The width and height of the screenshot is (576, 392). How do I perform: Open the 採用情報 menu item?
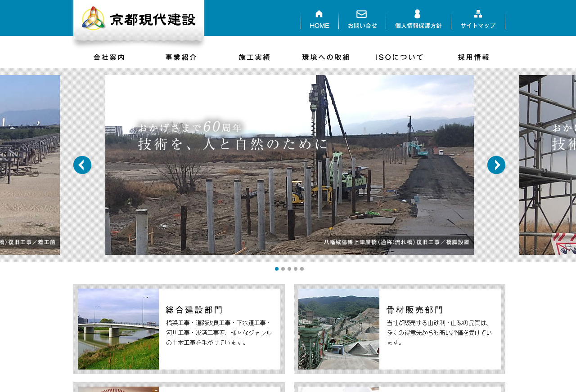click(473, 58)
